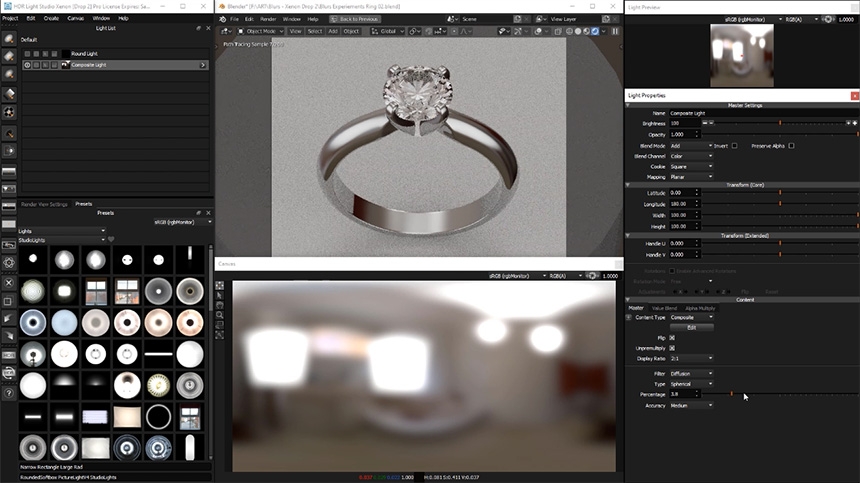Select the black ring light preset thumbnail
Screen dimensions: 860x483
(159, 417)
